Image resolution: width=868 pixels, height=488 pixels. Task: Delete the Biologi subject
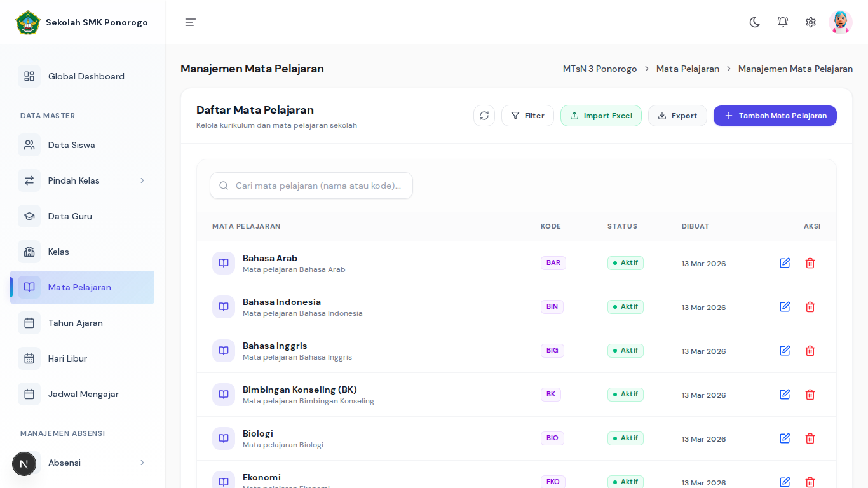(x=810, y=438)
